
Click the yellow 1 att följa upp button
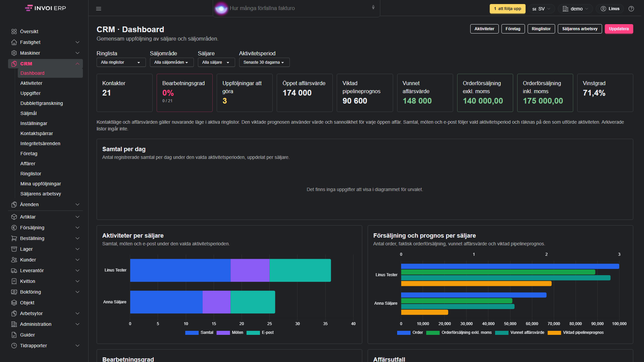click(x=507, y=9)
